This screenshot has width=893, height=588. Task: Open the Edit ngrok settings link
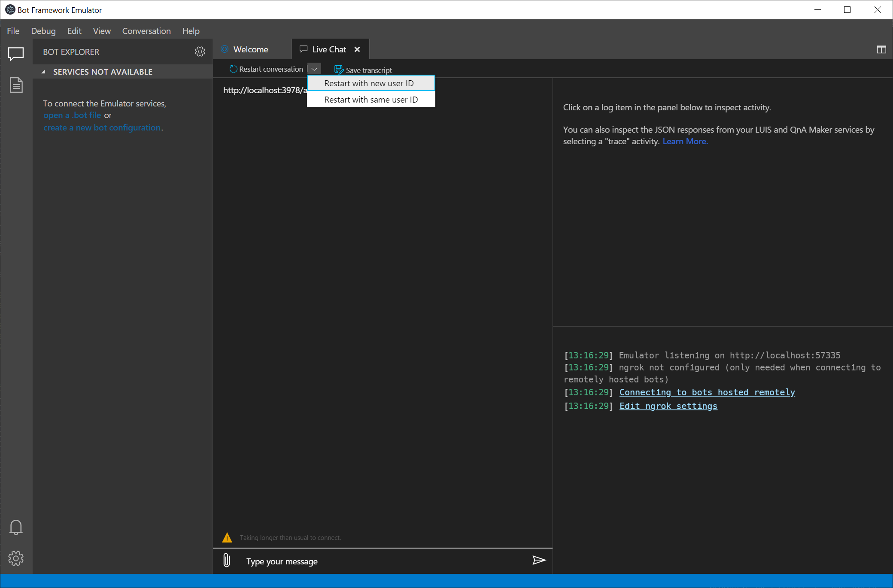tap(668, 406)
